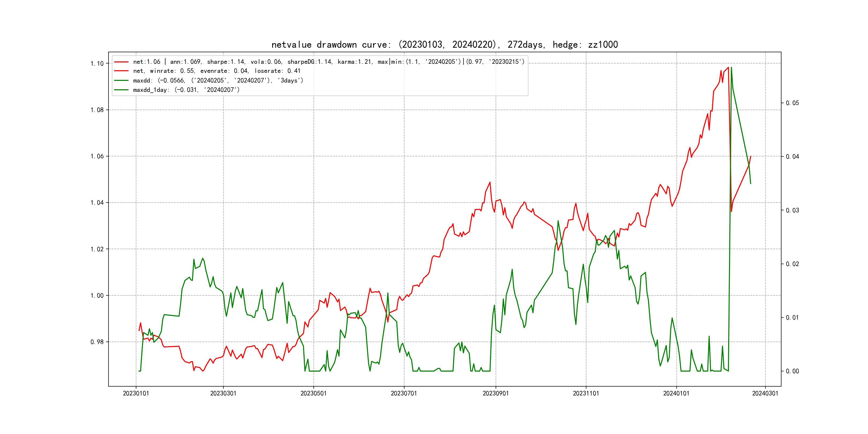The height and width of the screenshot is (434, 868).
Task: Click the 20231101 x-axis tick label
Action: (586, 394)
